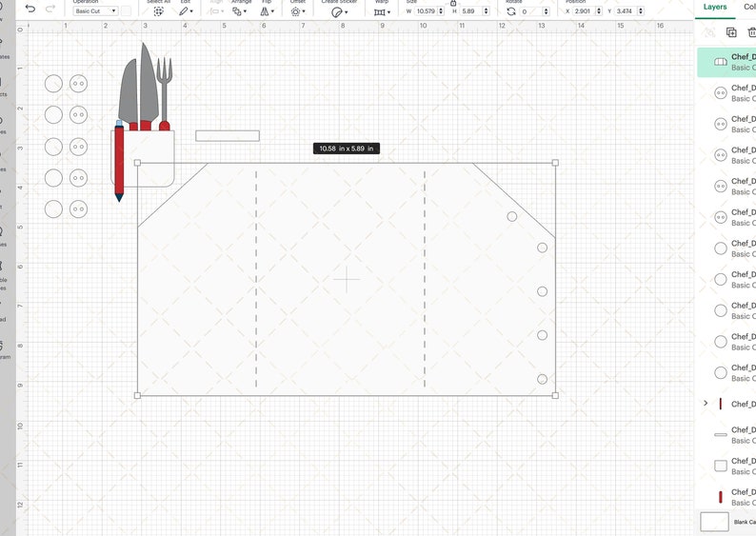Image resolution: width=756 pixels, height=536 pixels.
Task: Select the small horizontal rectangle on canvas
Action: coord(228,136)
